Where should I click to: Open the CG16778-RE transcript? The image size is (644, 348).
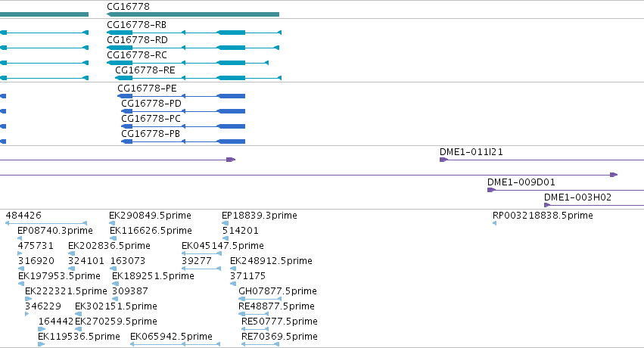click(x=198, y=78)
